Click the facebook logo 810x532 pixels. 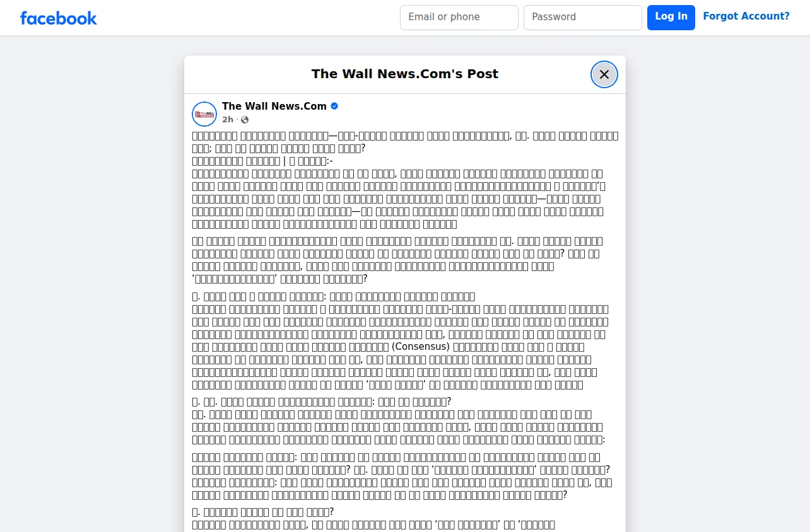(x=58, y=18)
